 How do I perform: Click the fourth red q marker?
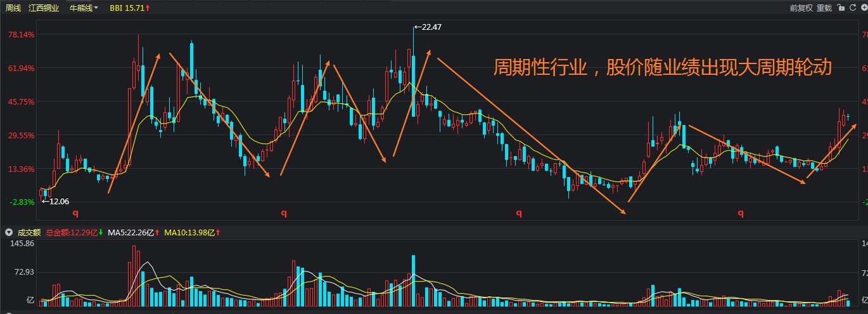[x=740, y=214]
